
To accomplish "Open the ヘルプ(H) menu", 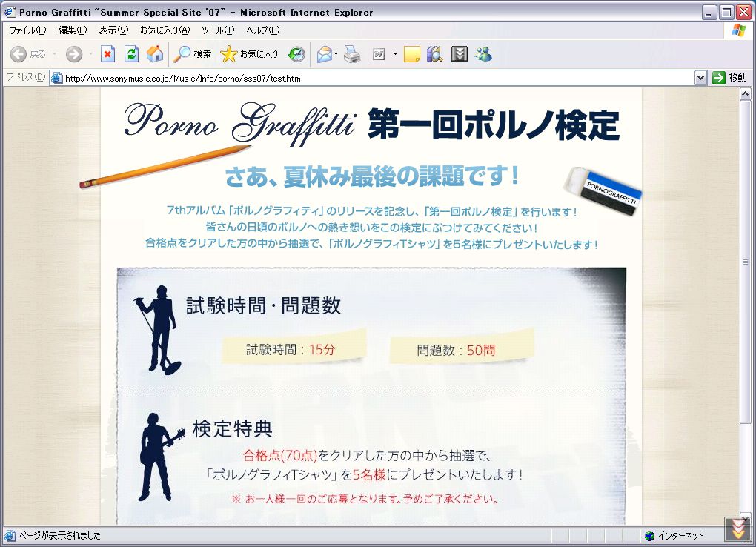I will point(263,30).
